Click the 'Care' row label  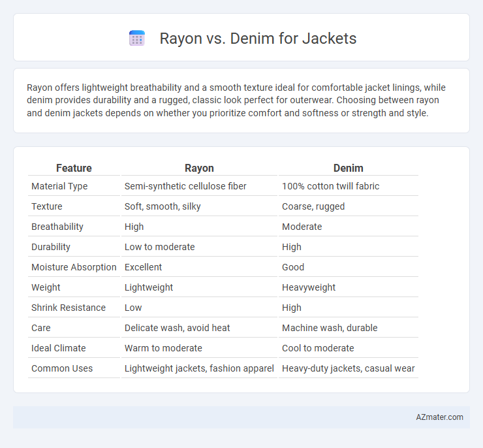[x=41, y=328]
